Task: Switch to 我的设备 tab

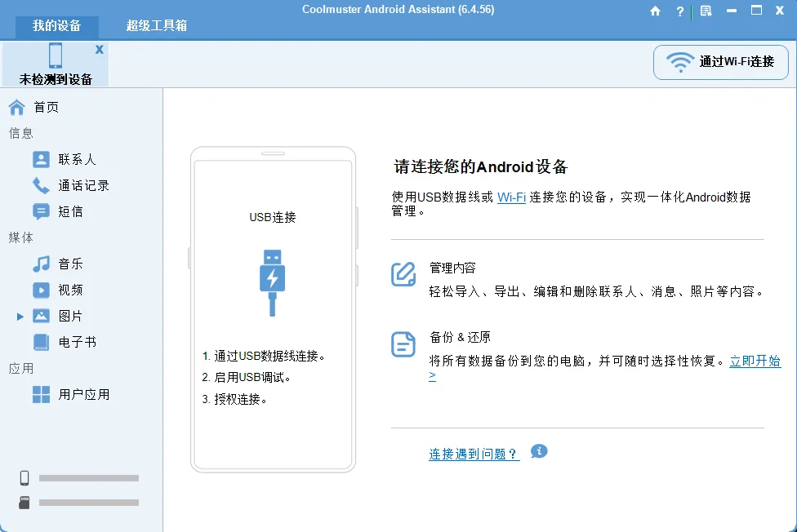Action: click(x=57, y=25)
